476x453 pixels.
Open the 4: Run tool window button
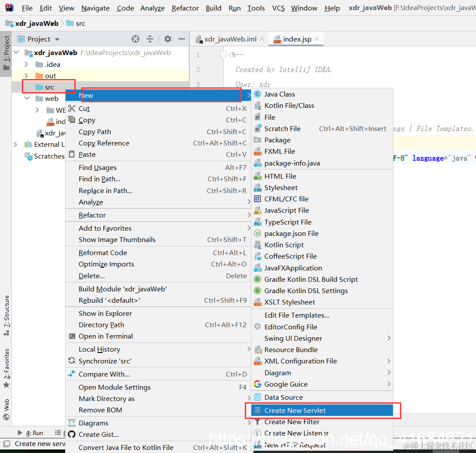(x=31, y=433)
